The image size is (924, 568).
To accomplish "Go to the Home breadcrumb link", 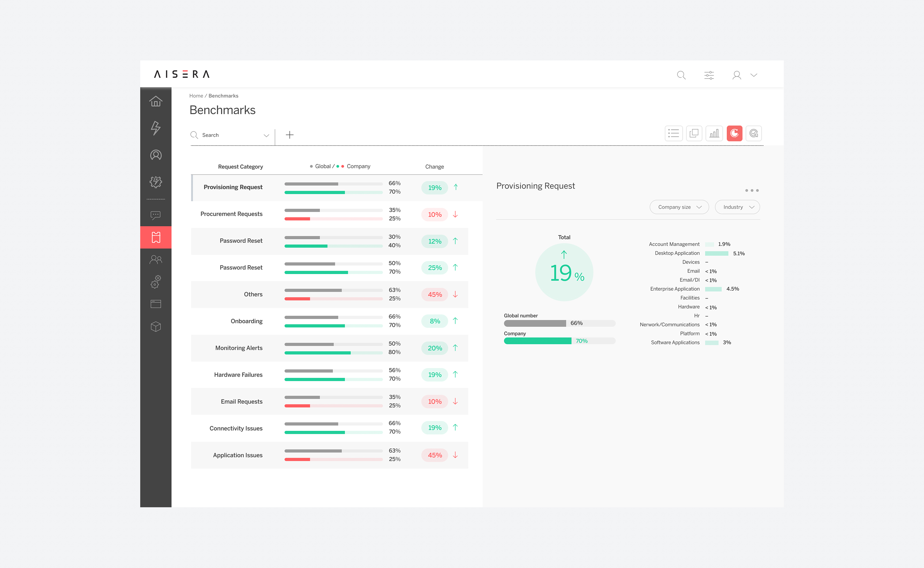I will click(x=196, y=96).
